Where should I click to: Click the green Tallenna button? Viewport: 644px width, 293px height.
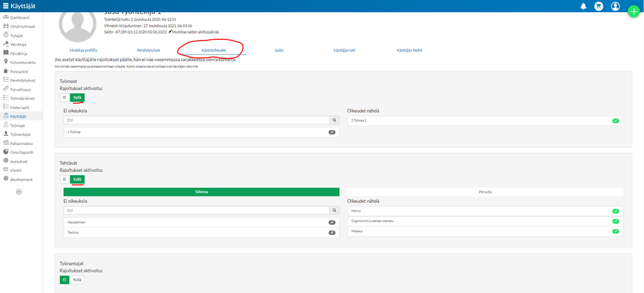tap(201, 192)
